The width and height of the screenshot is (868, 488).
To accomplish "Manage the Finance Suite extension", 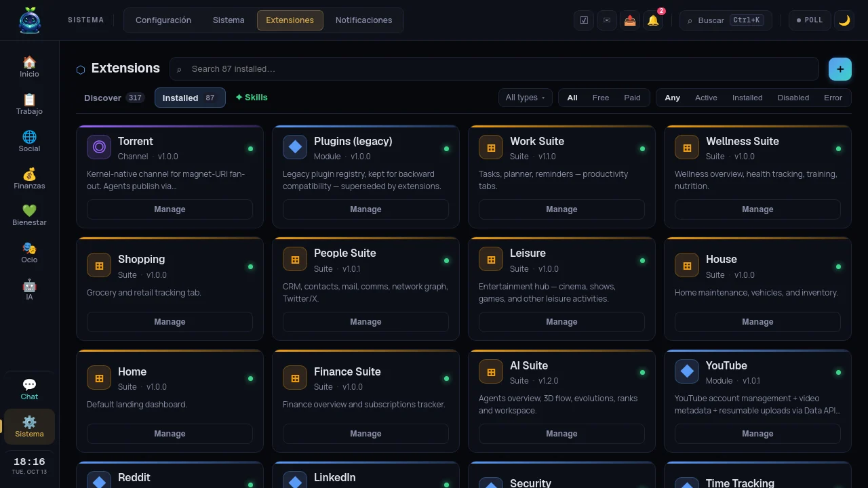I will [x=366, y=434].
